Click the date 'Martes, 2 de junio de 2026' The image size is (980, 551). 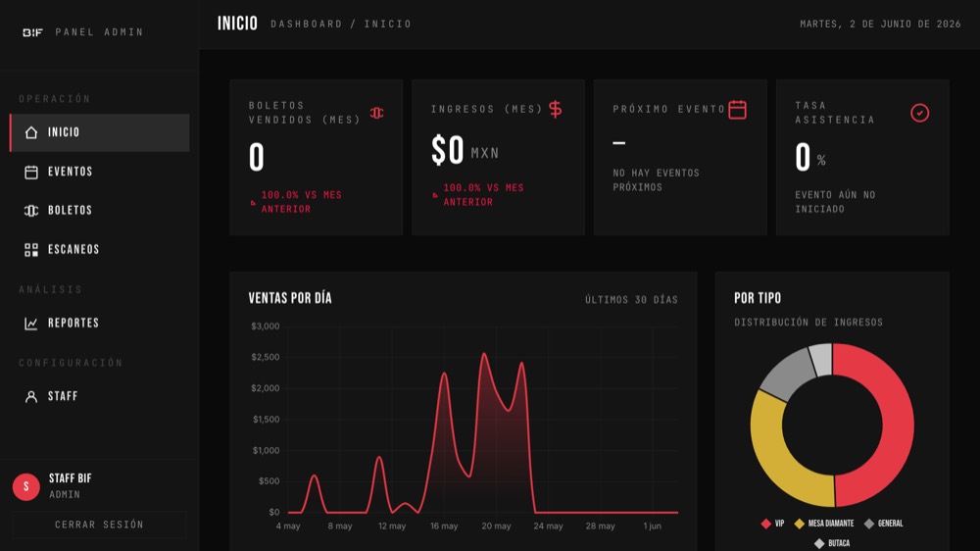[x=880, y=24]
